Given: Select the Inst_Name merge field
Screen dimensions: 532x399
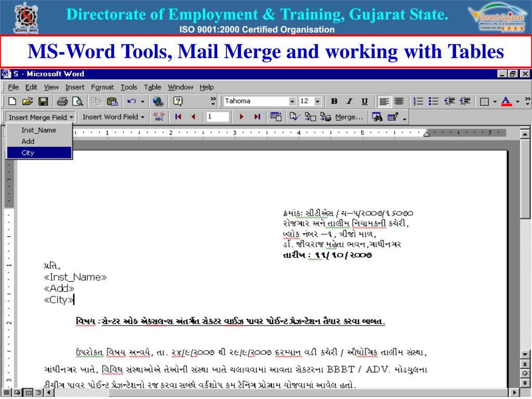Looking at the screenshot, I should (39, 130).
